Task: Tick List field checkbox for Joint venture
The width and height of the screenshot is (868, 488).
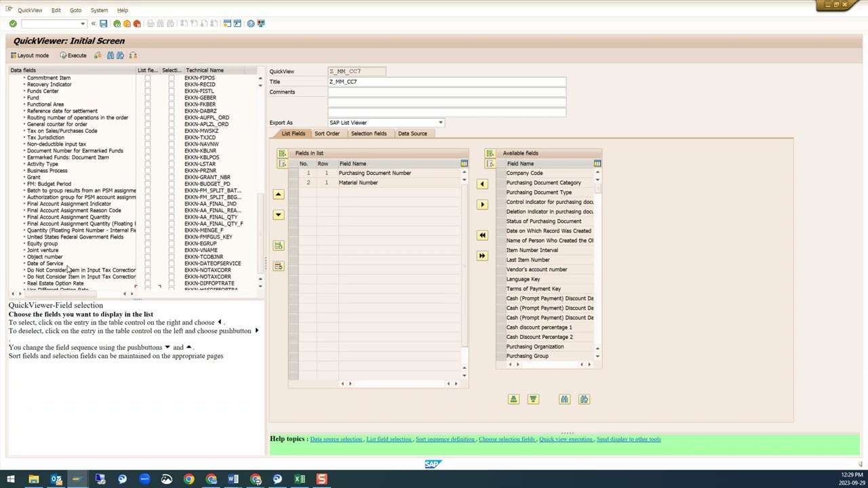Action: (148, 250)
